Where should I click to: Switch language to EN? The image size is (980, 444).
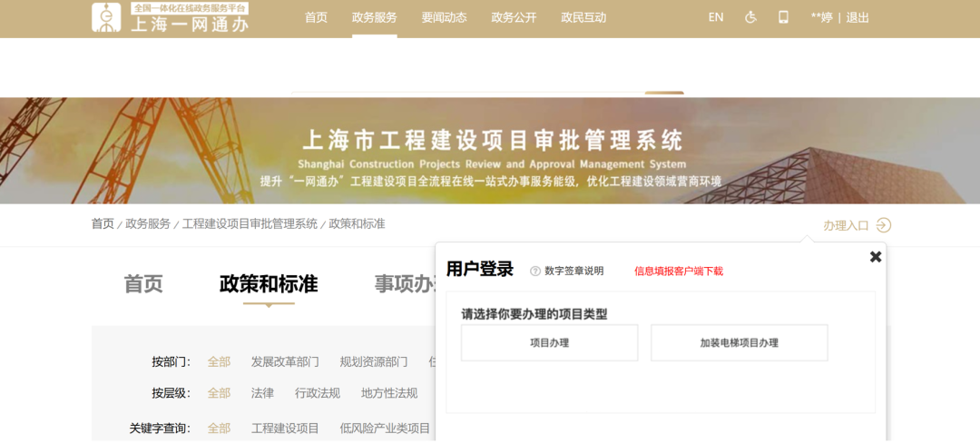coord(716,17)
